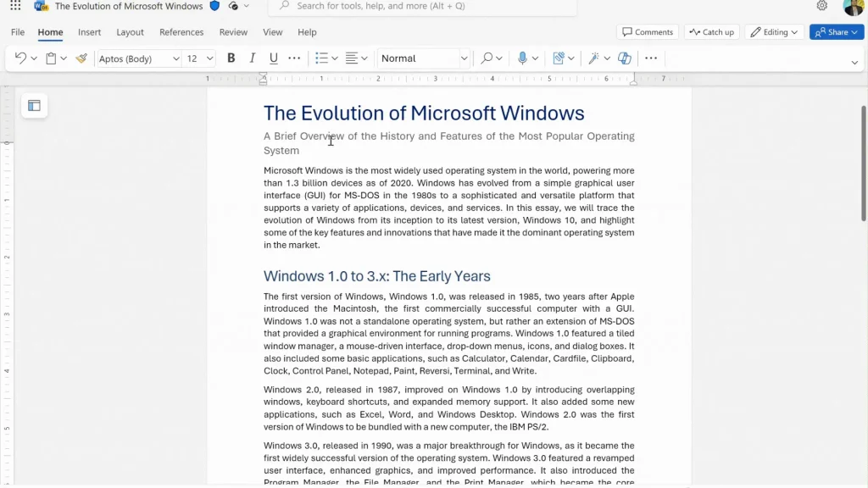Image resolution: width=868 pixels, height=488 pixels.
Task: Open the References tab
Action: pyautogui.click(x=181, y=32)
